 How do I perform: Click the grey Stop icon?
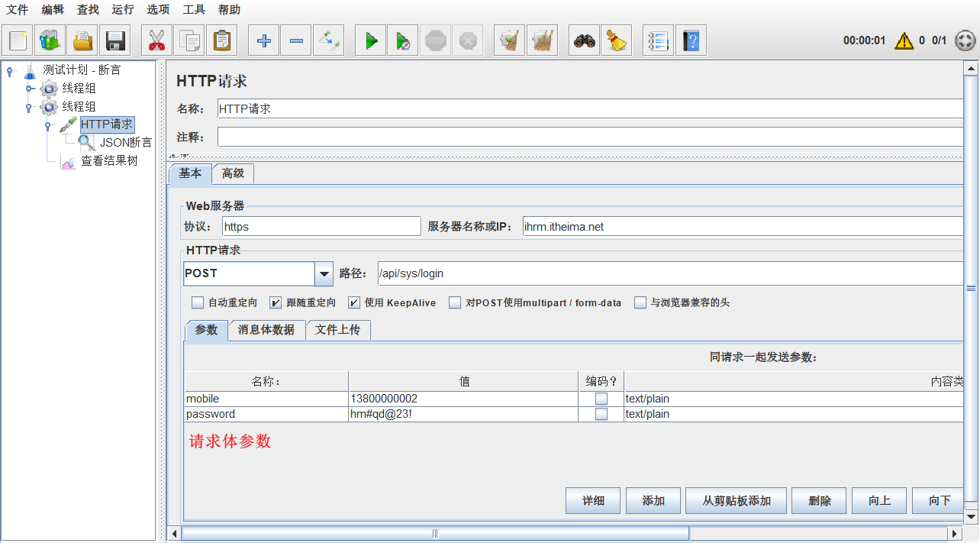[x=435, y=40]
